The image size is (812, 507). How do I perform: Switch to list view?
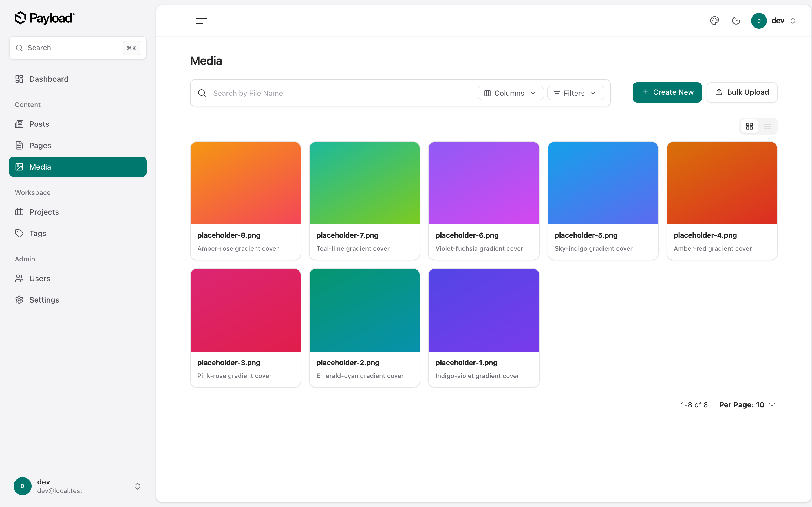[x=767, y=126]
